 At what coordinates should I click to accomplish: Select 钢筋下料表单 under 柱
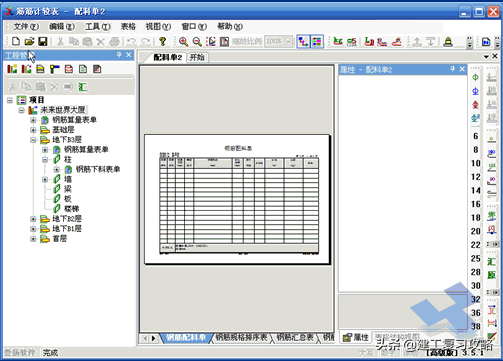click(x=98, y=169)
